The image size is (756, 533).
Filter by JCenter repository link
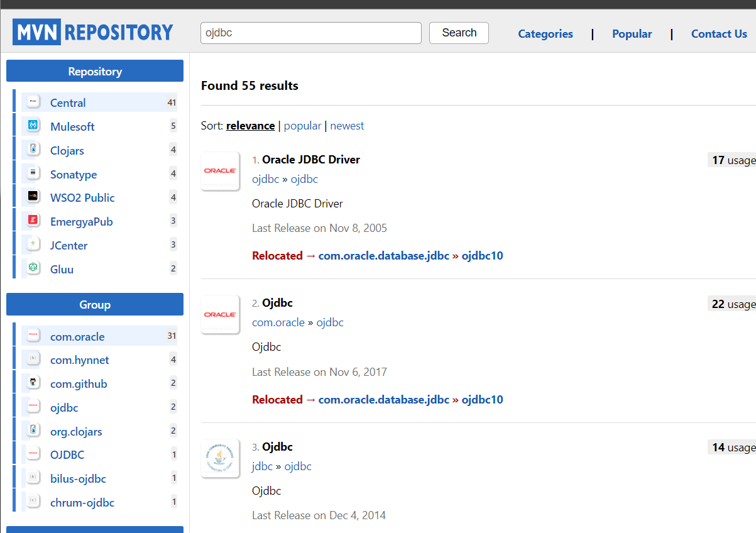click(69, 245)
